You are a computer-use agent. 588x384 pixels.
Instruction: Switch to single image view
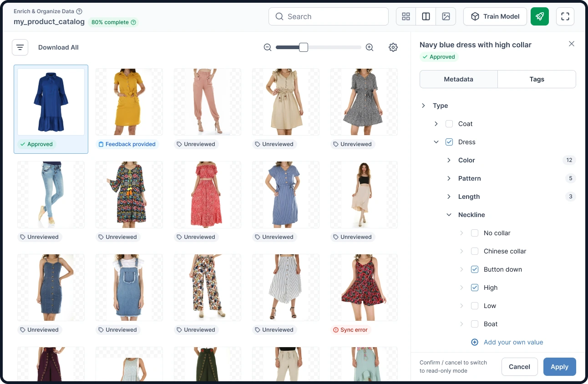tap(446, 16)
